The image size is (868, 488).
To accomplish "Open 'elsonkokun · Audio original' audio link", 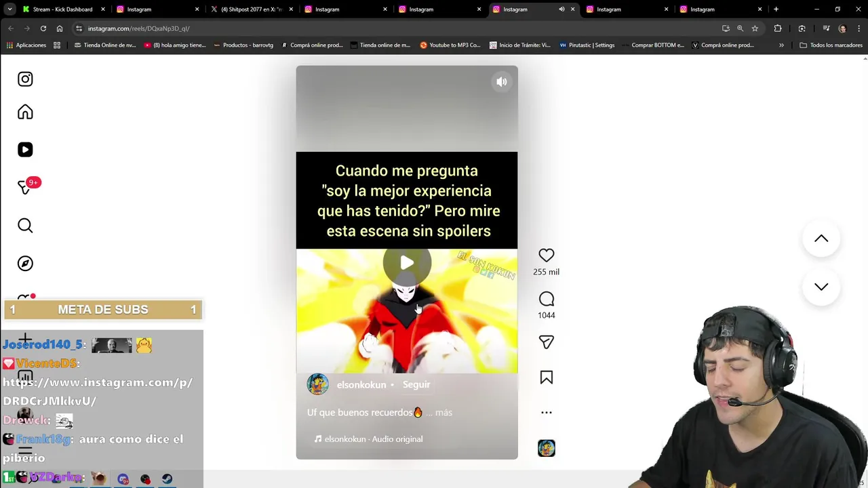I will pos(368,439).
